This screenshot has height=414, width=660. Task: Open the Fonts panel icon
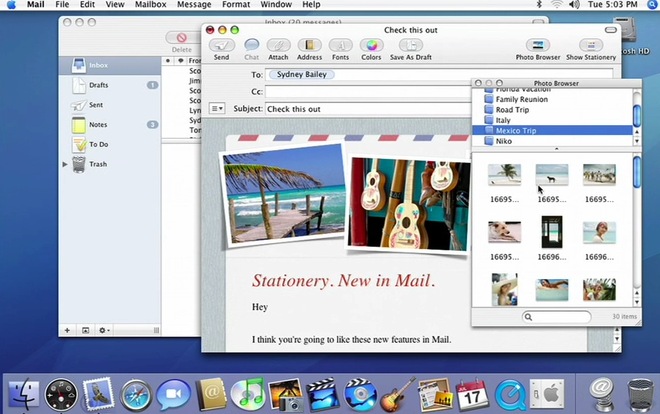tap(341, 45)
